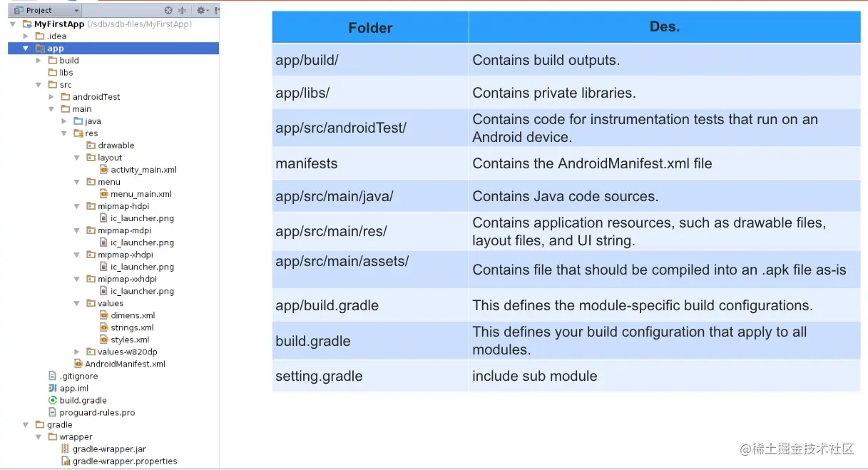Collapse the res folder

coord(64,133)
